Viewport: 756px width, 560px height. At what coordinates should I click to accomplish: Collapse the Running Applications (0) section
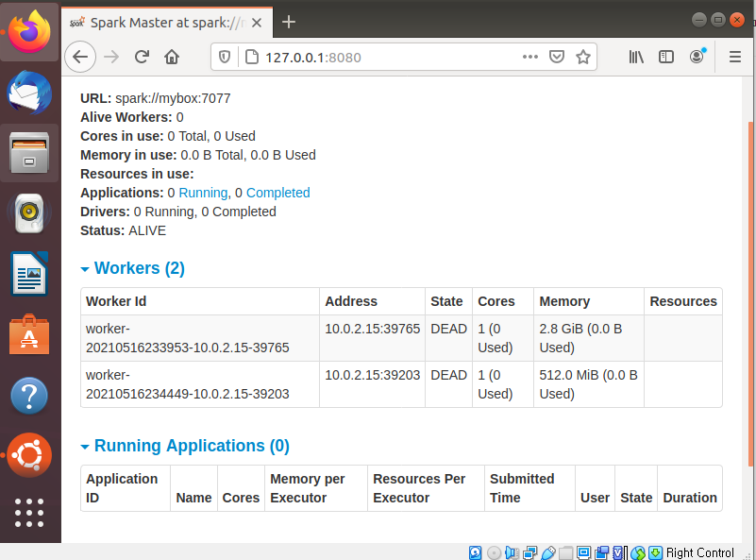click(185, 446)
